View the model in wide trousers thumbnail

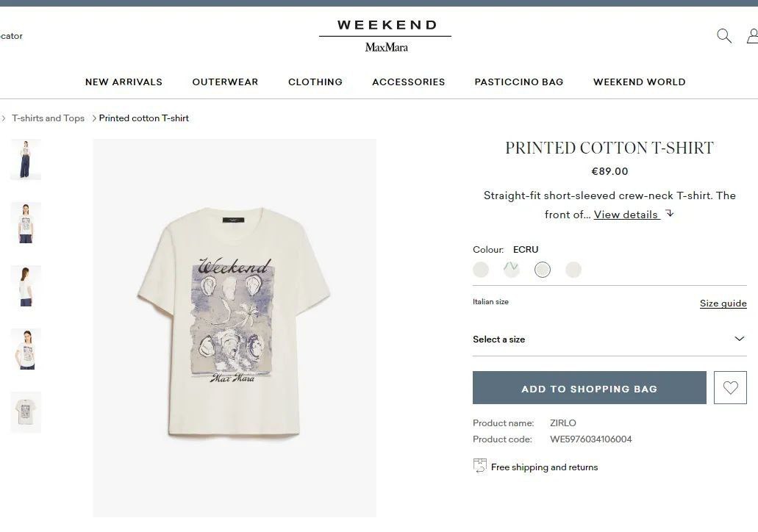coord(26,159)
